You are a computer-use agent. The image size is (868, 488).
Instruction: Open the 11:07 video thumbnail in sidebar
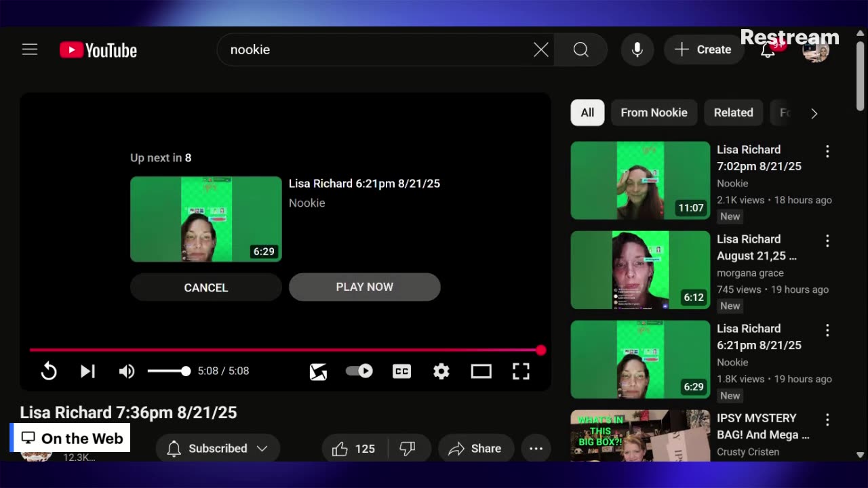(x=640, y=180)
